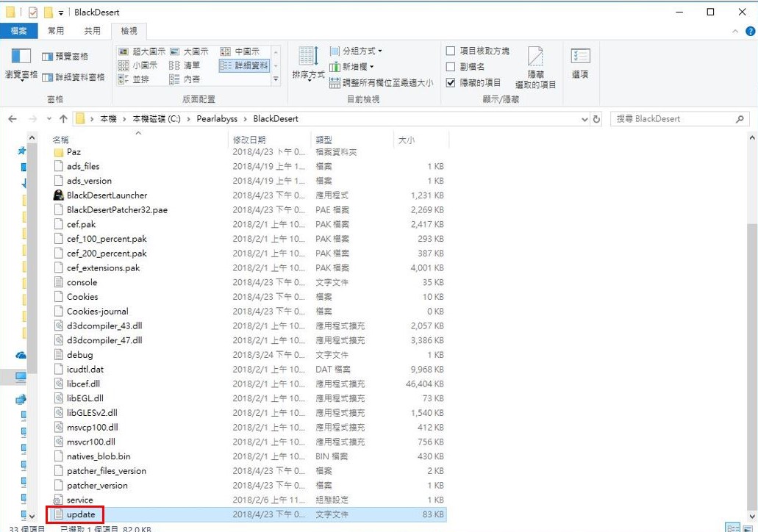Click the file list vertical scrollbar
The width and height of the screenshot is (758, 532).
coord(752,367)
